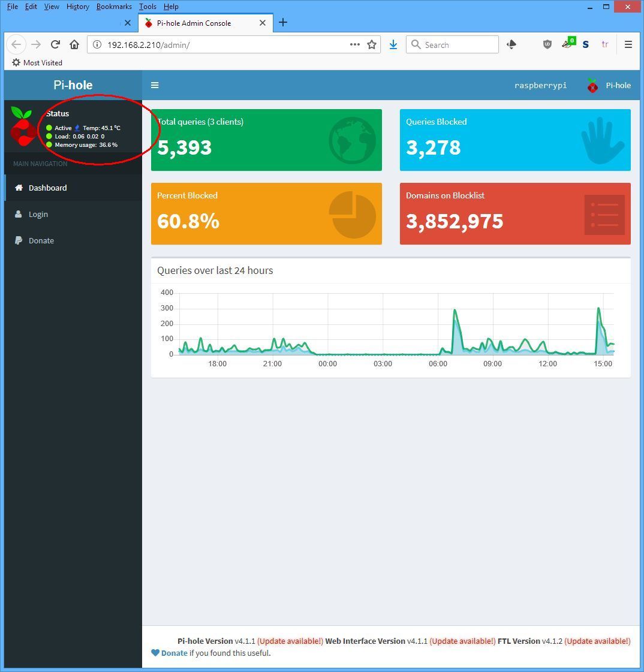Open the Help menu
The width and height of the screenshot is (644, 672).
pos(171,7)
